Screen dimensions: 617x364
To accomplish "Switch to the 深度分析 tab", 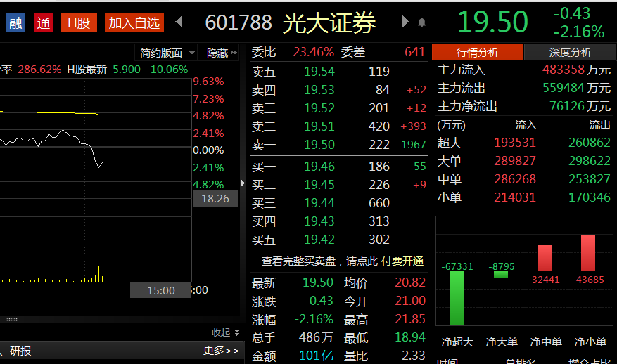I will pos(569,52).
